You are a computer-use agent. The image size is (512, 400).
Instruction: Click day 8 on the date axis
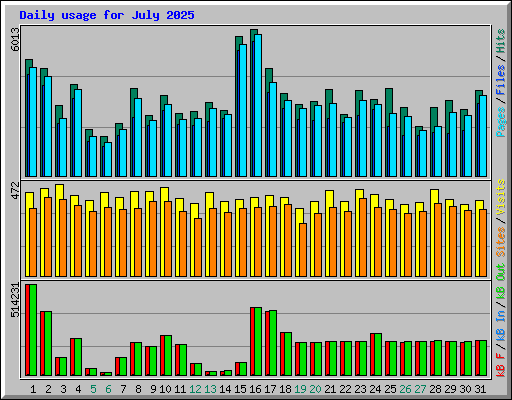[138, 389]
